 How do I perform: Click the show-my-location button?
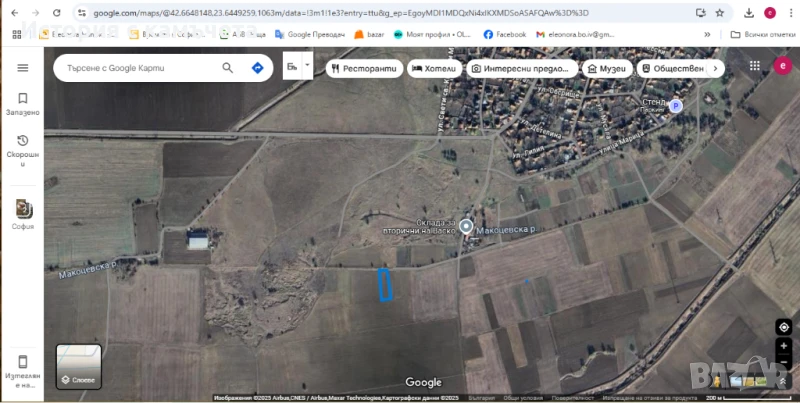[783, 327]
